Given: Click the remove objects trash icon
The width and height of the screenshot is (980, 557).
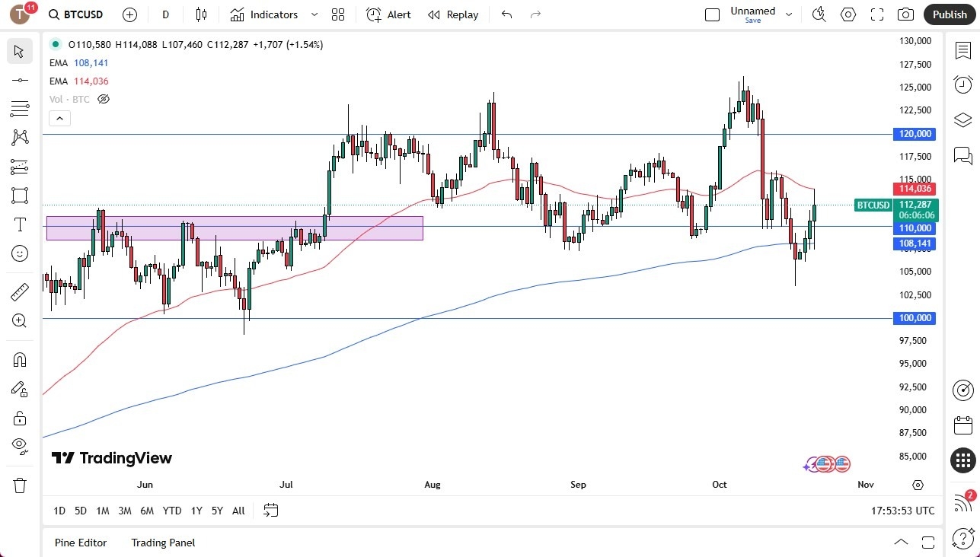Looking at the screenshot, I should (20, 485).
